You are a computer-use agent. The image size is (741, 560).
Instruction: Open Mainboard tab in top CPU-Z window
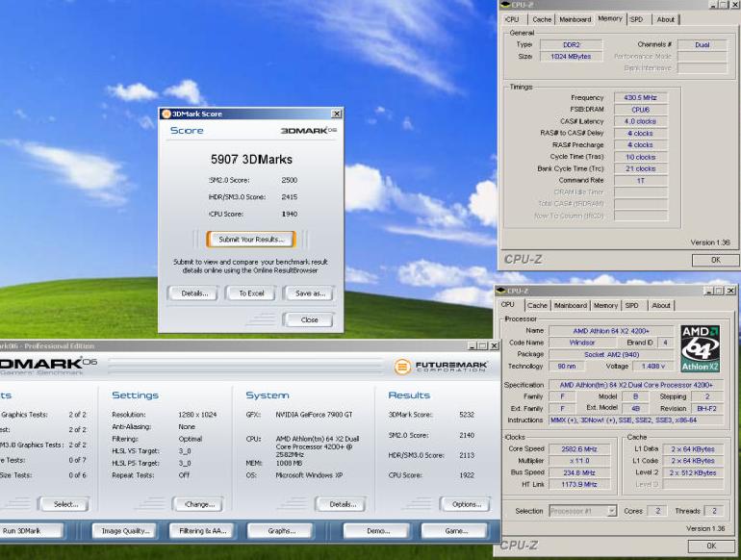[x=575, y=19]
